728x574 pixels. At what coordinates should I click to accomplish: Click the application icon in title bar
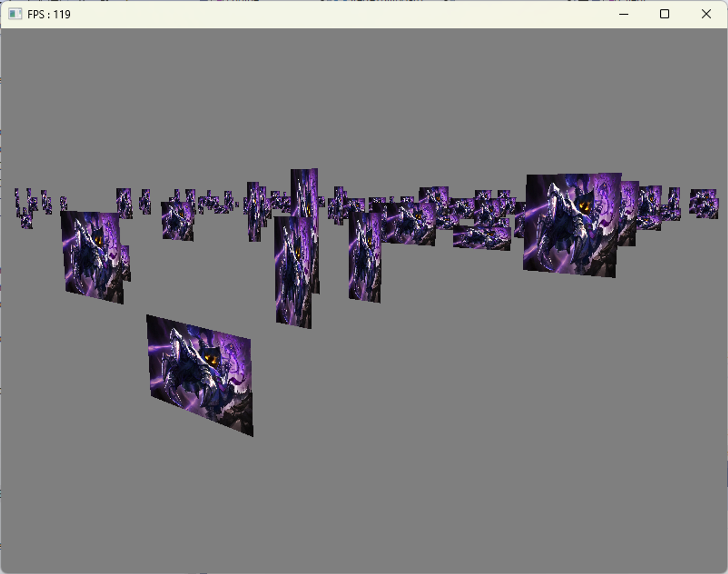click(x=15, y=14)
